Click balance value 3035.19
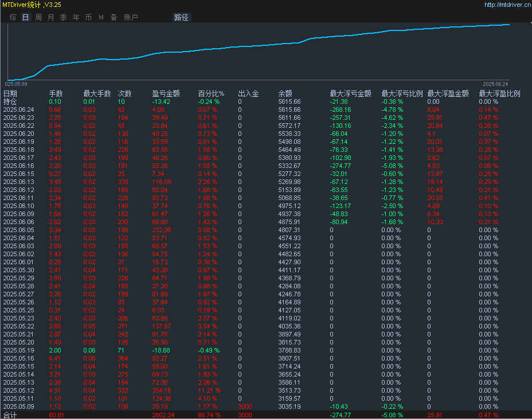This screenshot has width=532, height=419. click(x=290, y=406)
